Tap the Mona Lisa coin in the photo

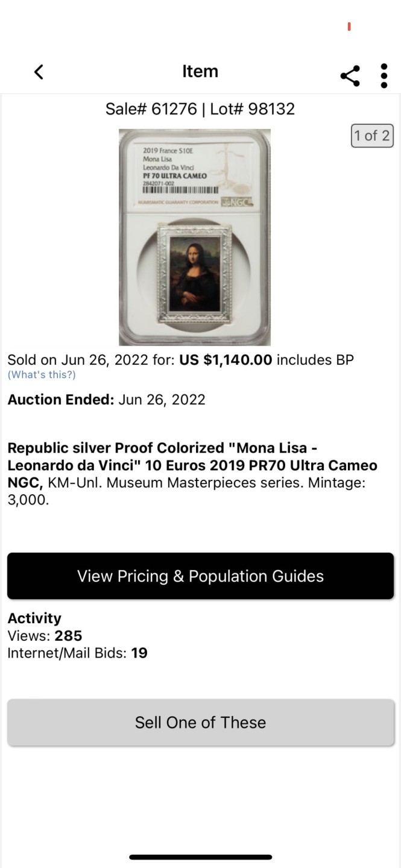(194, 274)
